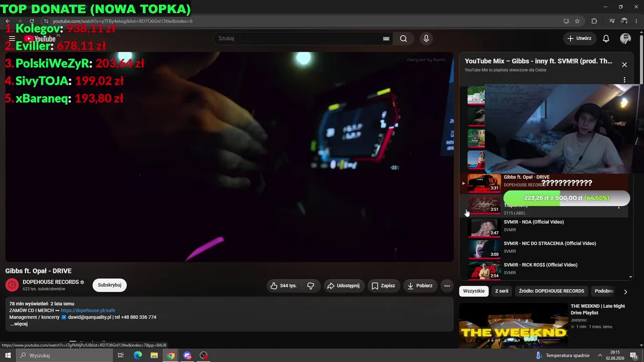This screenshot has height=362, width=644.
Task: Open Windows Start menu
Action: click(8, 355)
